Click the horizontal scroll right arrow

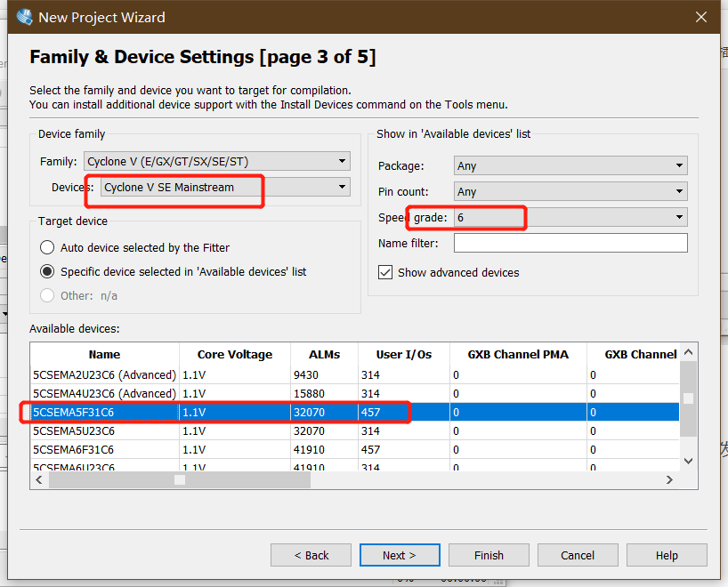pos(669,479)
